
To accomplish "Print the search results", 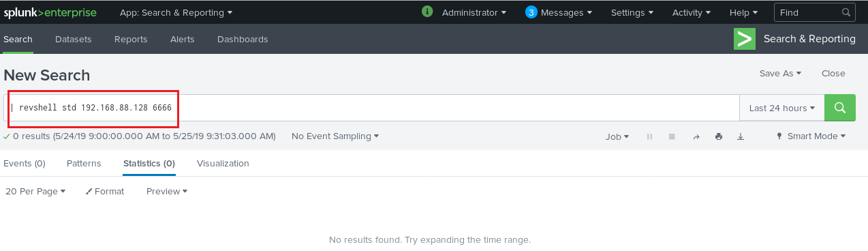I will 718,136.
